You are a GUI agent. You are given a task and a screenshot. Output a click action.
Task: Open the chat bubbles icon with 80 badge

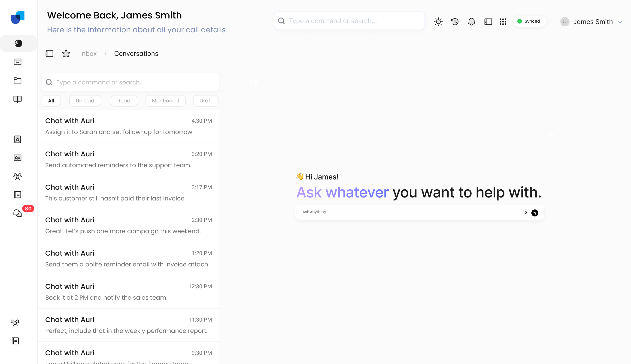(x=18, y=213)
